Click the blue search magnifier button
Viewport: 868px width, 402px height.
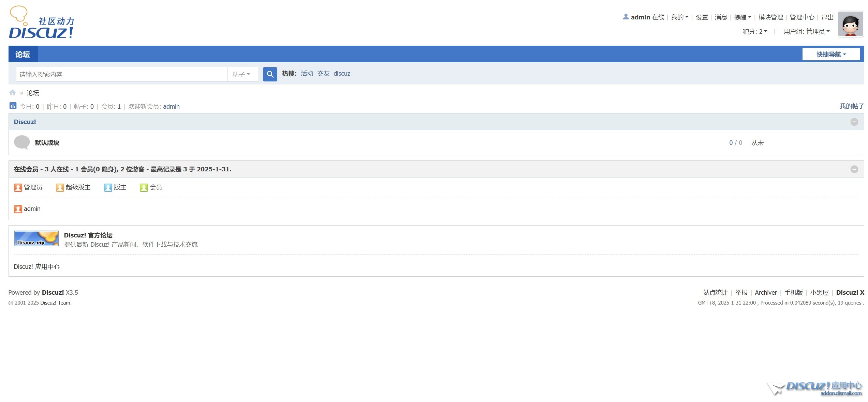pyautogui.click(x=270, y=74)
